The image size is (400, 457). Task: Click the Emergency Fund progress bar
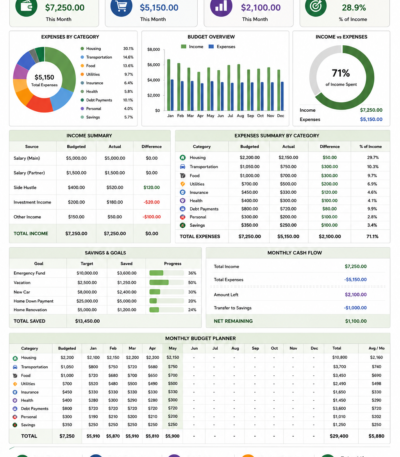coord(167,273)
